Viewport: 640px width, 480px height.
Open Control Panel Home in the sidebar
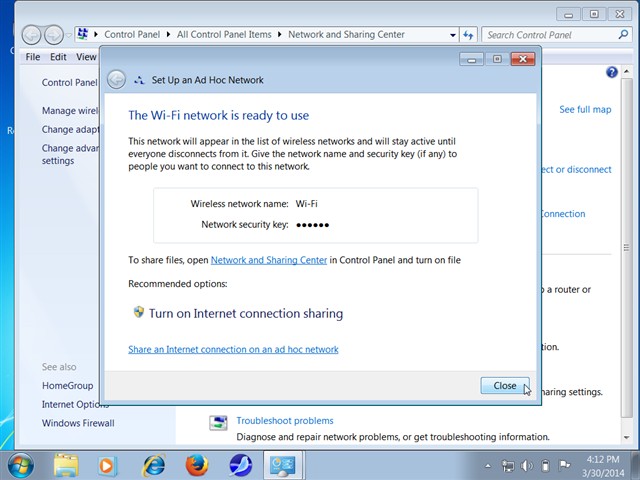[70, 82]
